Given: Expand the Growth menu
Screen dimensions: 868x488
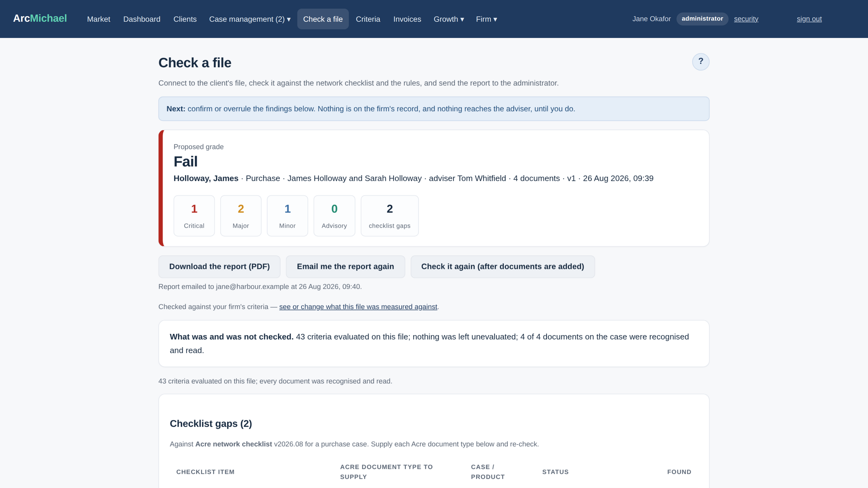Looking at the screenshot, I should tap(448, 19).
